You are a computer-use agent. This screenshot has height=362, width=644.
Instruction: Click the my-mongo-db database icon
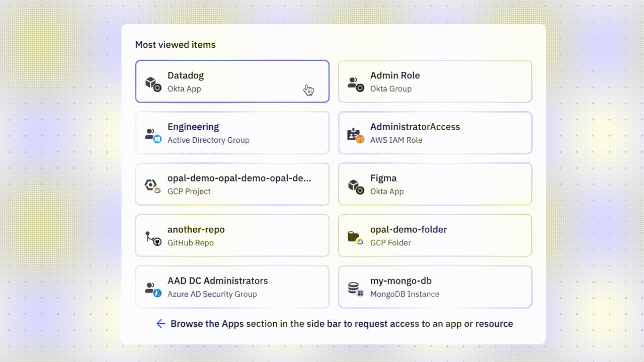[x=356, y=289]
